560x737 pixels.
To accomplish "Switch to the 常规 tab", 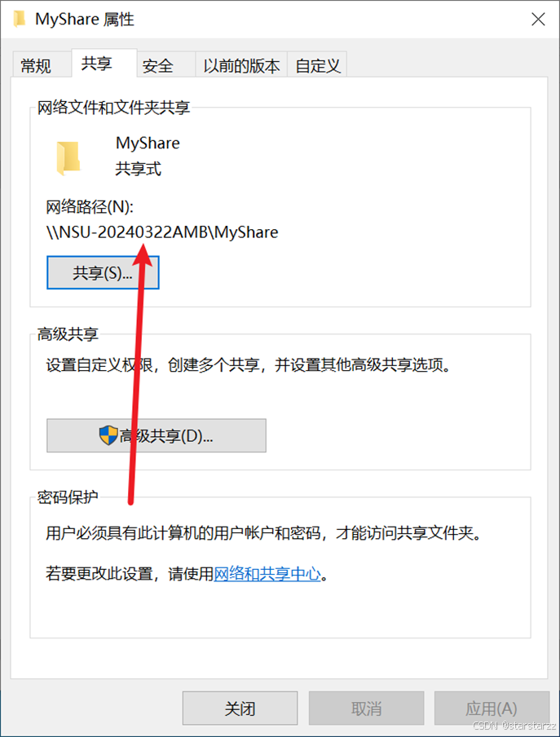I will point(36,66).
